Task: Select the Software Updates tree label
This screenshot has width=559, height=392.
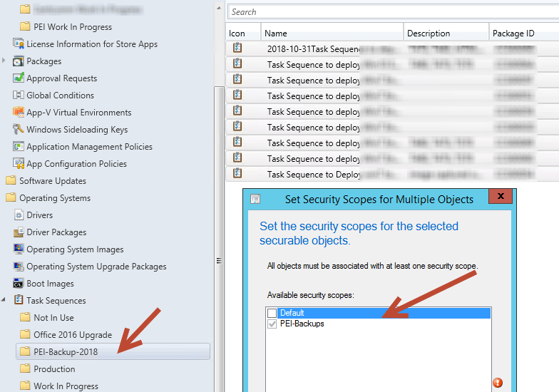Action: click(x=53, y=181)
